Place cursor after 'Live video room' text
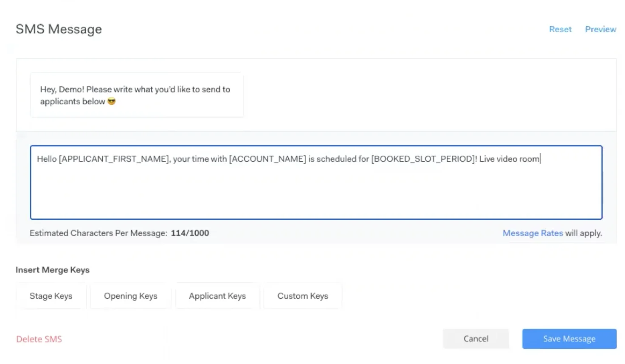Image resolution: width=625 pixels, height=364 pixels. pyautogui.click(x=540, y=159)
